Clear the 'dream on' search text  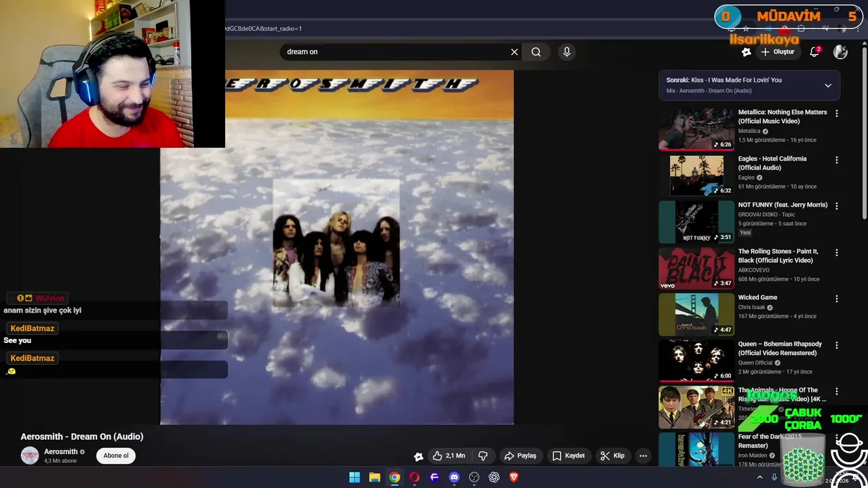click(514, 52)
